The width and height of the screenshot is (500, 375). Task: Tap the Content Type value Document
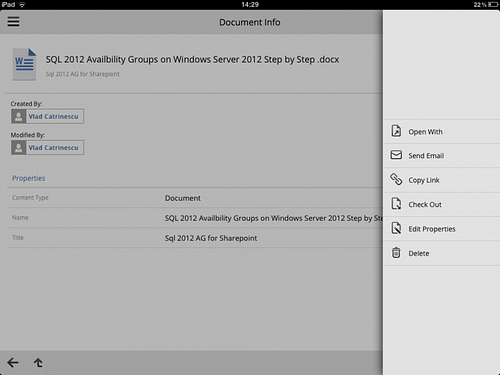[183, 198]
